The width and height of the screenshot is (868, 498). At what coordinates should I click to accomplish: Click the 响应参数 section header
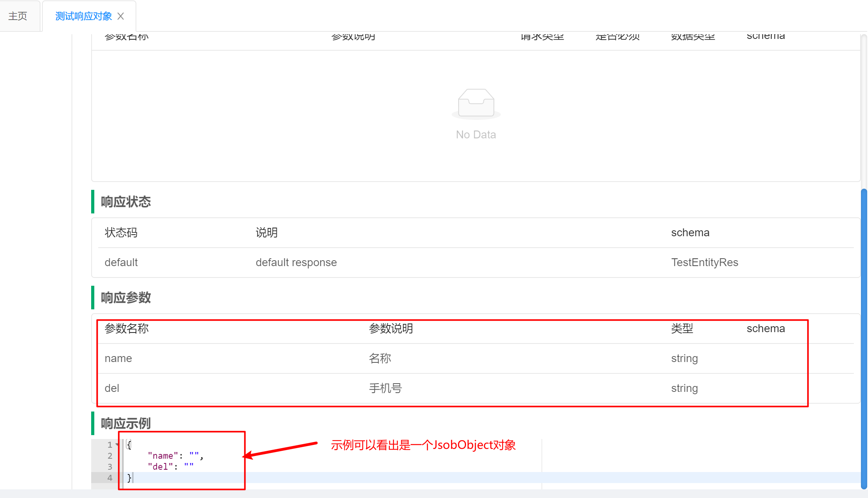(125, 298)
